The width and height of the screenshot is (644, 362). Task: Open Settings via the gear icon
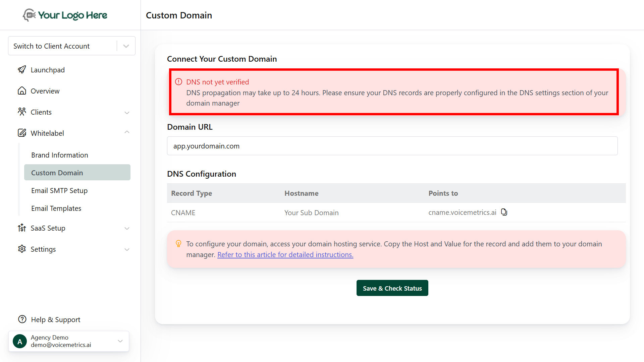pos(22,249)
